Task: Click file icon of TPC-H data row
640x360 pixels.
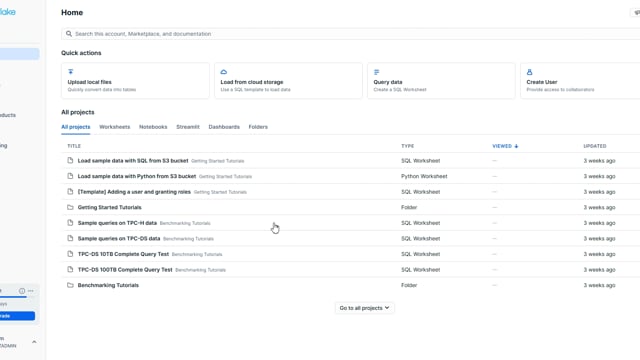Action: pos(70,222)
